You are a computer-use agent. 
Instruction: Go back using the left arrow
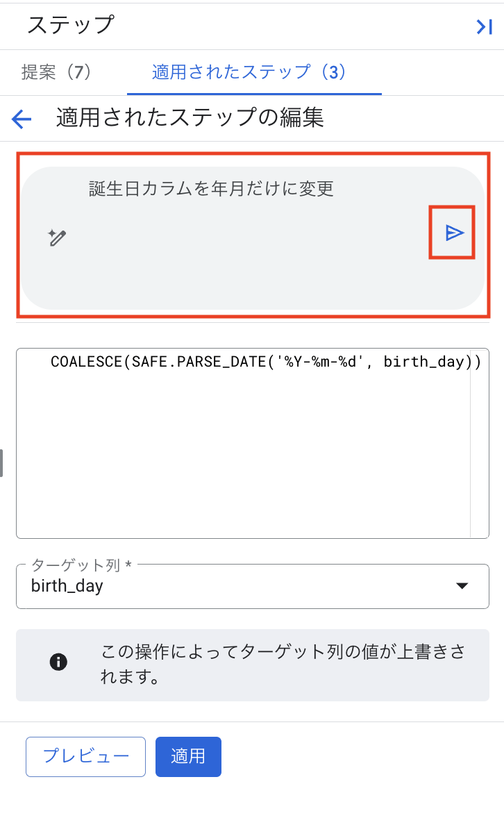coord(22,119)
